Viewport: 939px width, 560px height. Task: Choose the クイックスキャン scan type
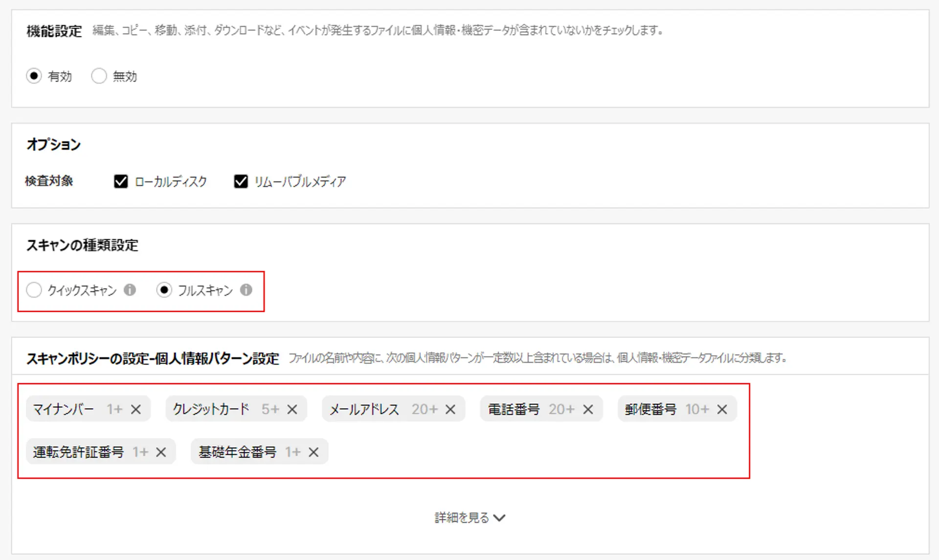tap(34, 290)
